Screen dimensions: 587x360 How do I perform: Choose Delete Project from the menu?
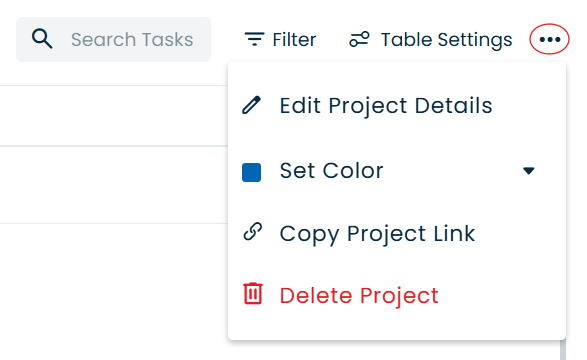(x=397, y=296)
